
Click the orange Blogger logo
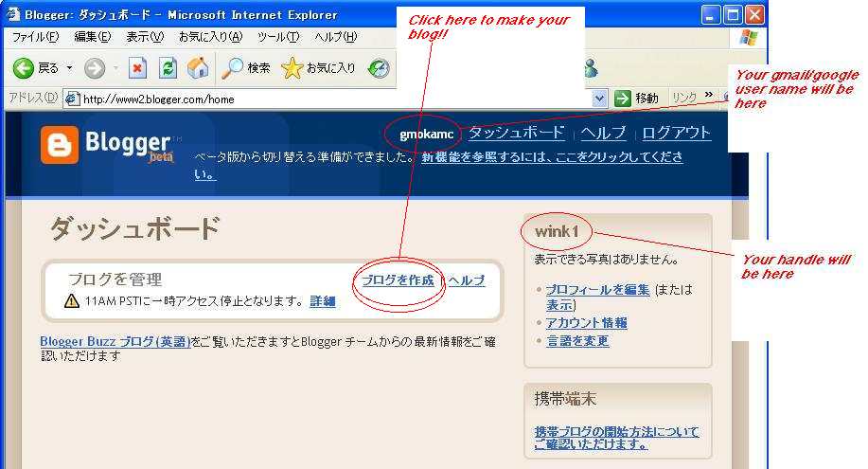tap(60, 145)
